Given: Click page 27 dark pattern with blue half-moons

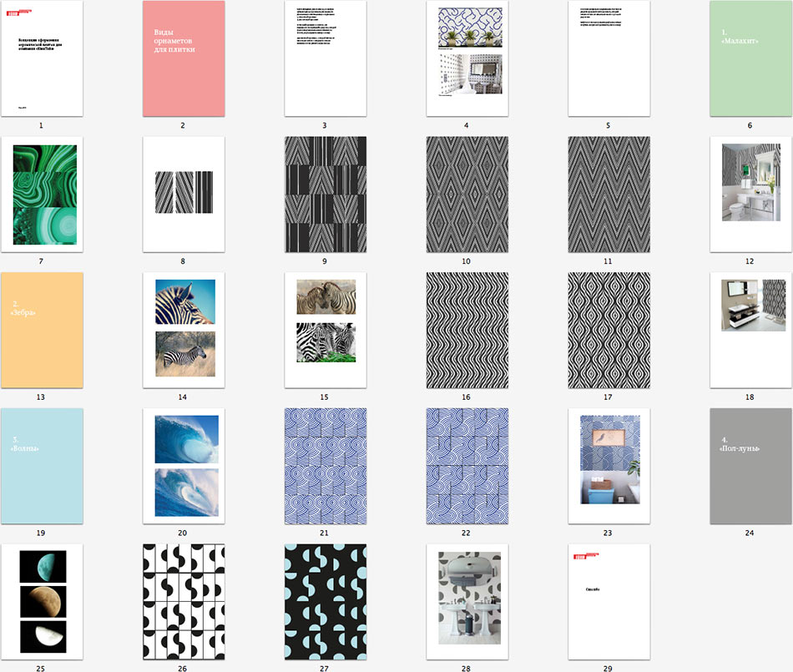Looking at the screenshot, I should coord(325,602).
